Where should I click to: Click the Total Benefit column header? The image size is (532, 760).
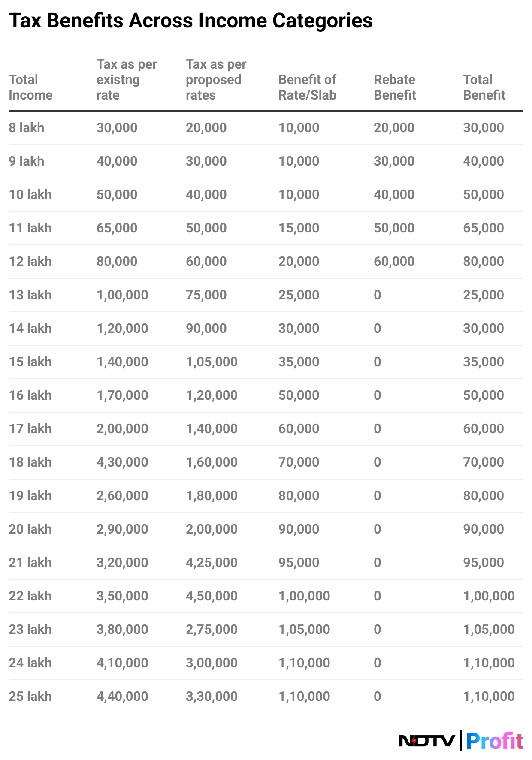coord(484,87)
